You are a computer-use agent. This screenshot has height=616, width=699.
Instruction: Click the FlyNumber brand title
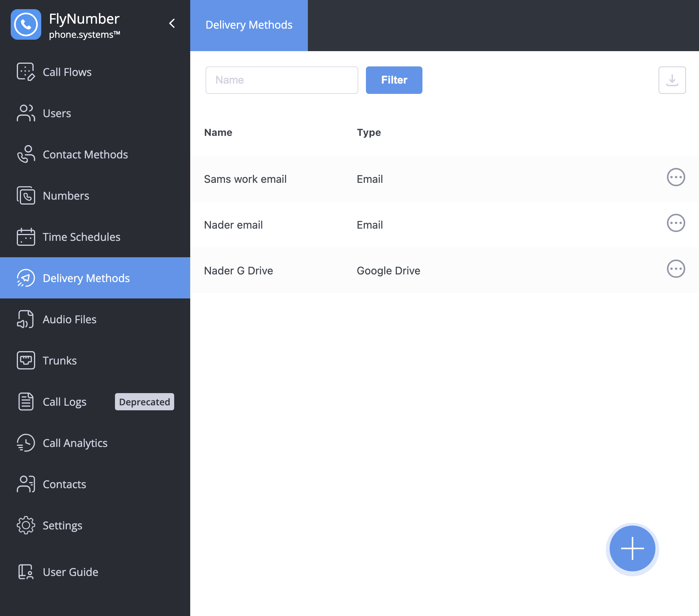[84, 19]
